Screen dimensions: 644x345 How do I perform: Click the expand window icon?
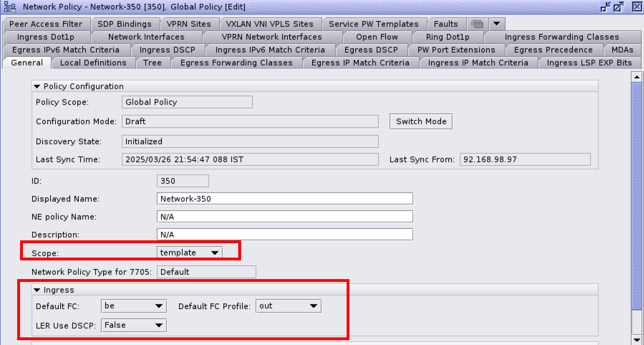tap(619, 7)
